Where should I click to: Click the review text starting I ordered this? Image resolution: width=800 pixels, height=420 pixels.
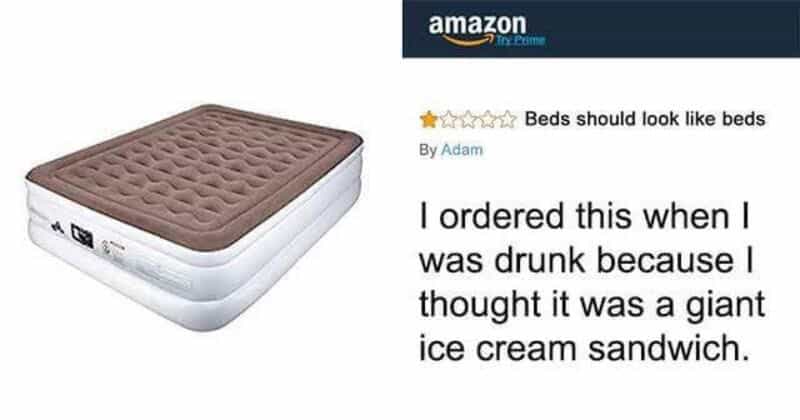click(592, 282)
